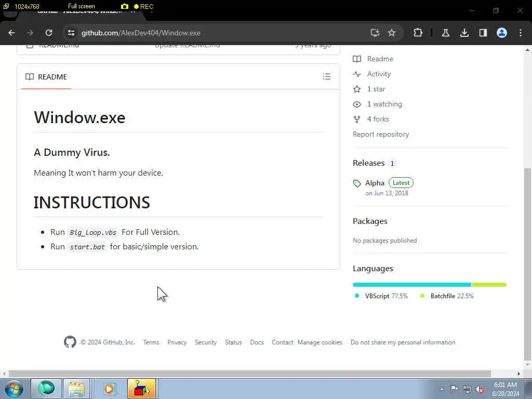532x399 pixels.
Task: Open Batchfile 22.5% language link
Action: [446, 296]
